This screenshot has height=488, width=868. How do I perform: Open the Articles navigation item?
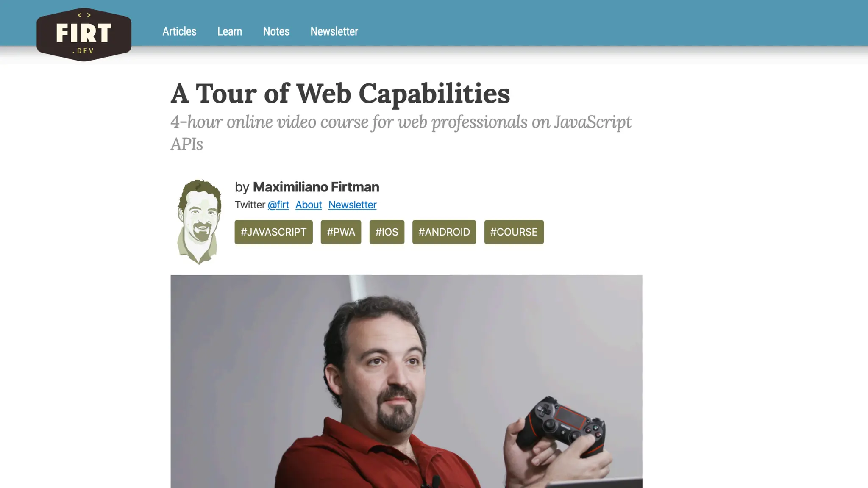179,31
